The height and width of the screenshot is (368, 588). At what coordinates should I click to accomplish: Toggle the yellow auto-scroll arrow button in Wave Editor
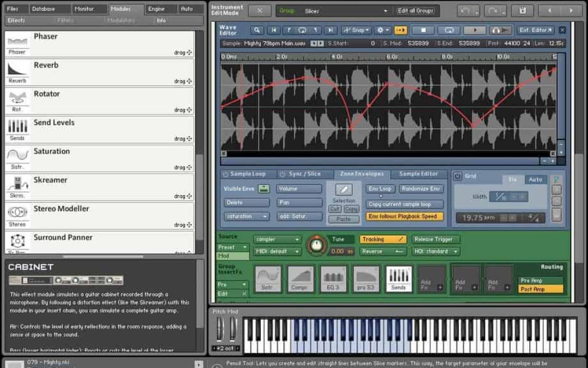pyautogui.click(x=401, y=30)
